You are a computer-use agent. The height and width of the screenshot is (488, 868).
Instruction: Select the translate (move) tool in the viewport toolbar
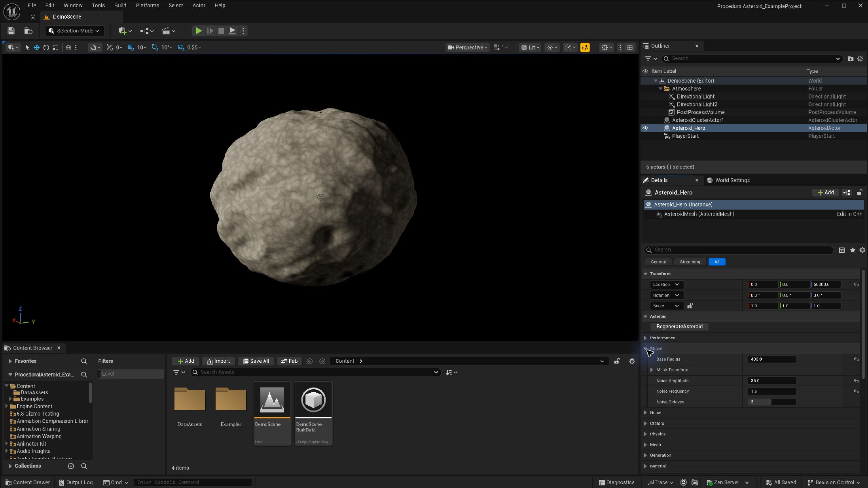(36, 47)
